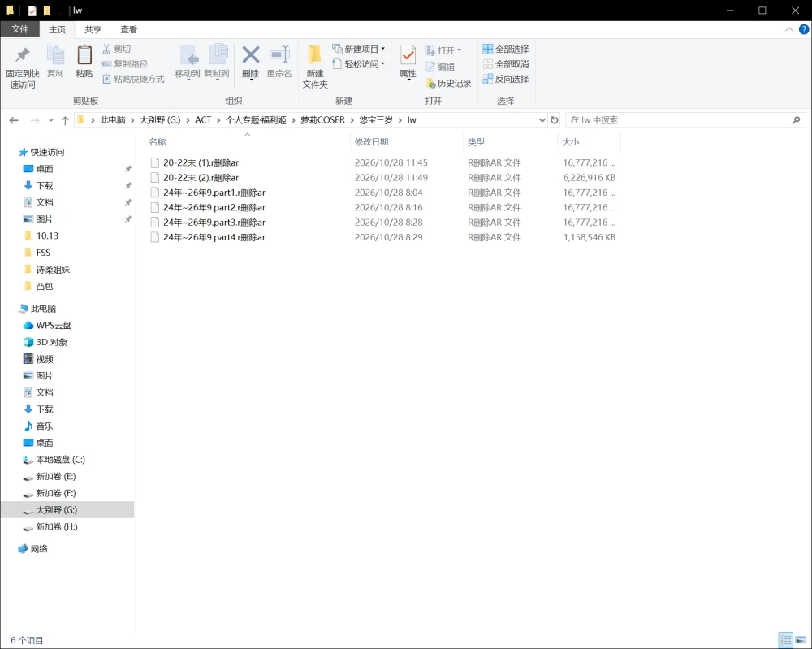The image size is (812, 649).
Task: Open 3D 对象 in sidebar
Action: [45, 342]
